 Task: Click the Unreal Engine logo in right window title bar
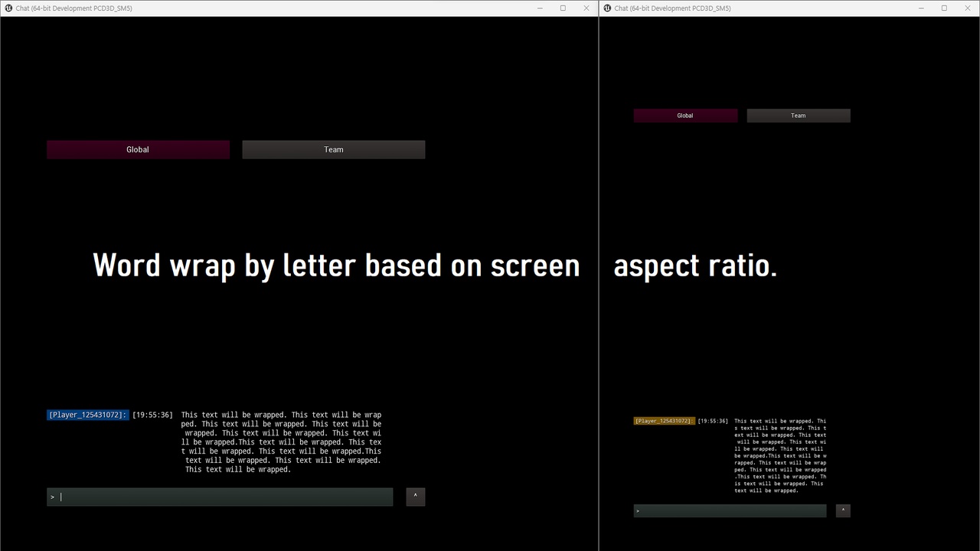pos(607,8)
